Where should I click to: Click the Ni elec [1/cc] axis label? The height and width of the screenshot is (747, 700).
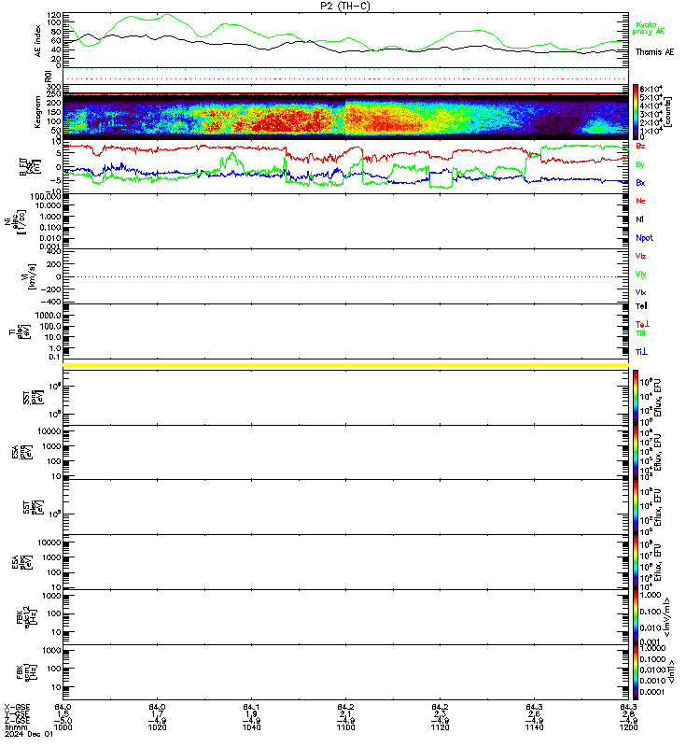click(x=15, y=221)
